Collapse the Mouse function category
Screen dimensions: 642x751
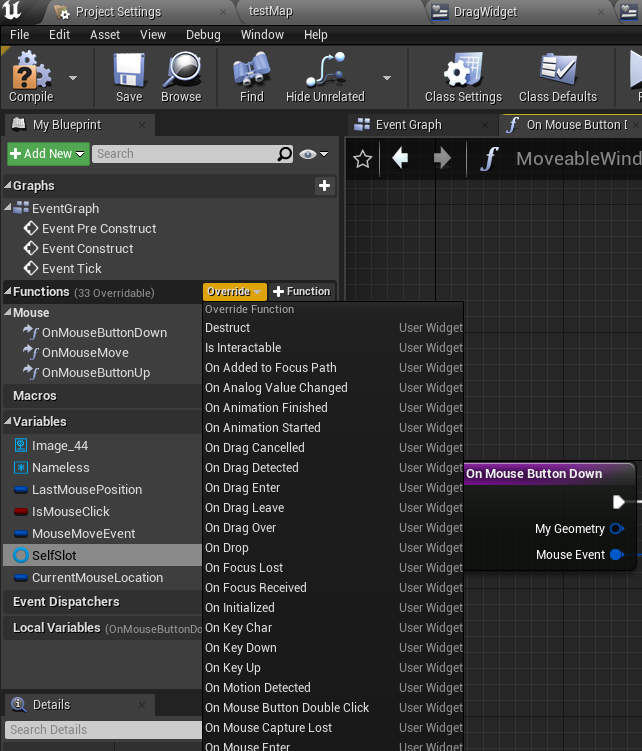pyautogui.click(x=8, y=312)
